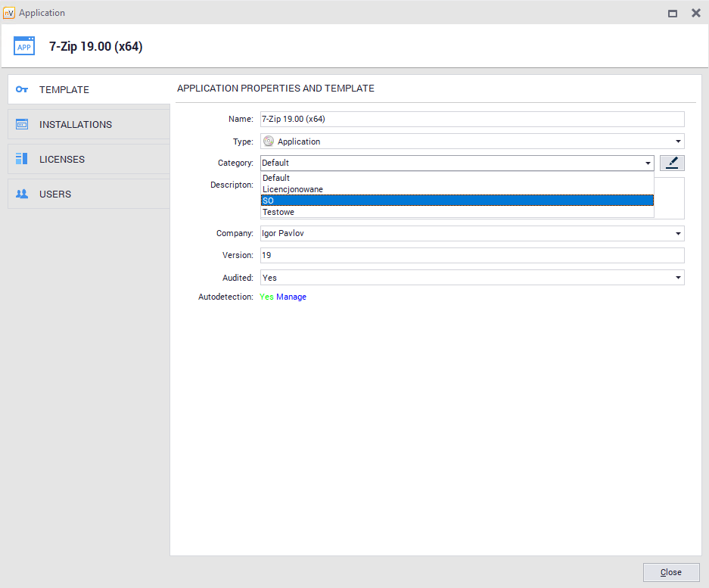Click the disc icon in Type field
This screenshot has width=709, height=588.
(x=269, y=142)
